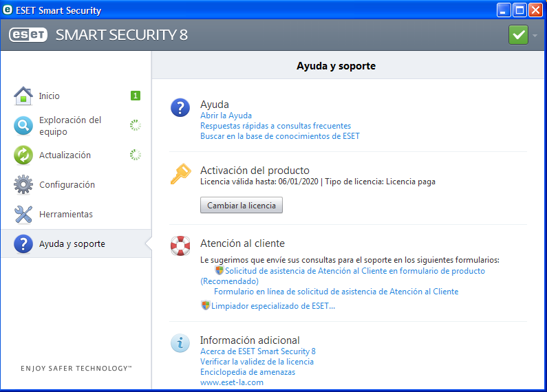Open Enciclopedia de amenazas link
Image resolution: width=547 pixels, height=392 pixels.
[x=248, y=372]
